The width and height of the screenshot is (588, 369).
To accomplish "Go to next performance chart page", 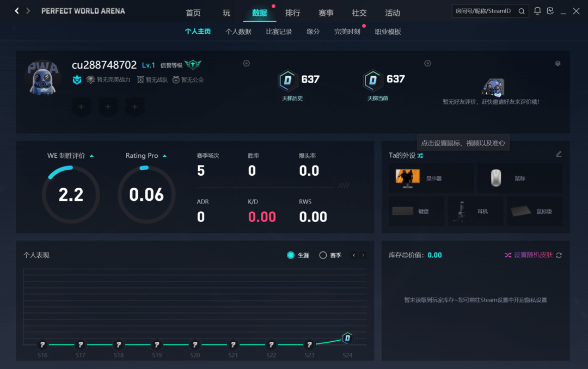I will (363, 255).
